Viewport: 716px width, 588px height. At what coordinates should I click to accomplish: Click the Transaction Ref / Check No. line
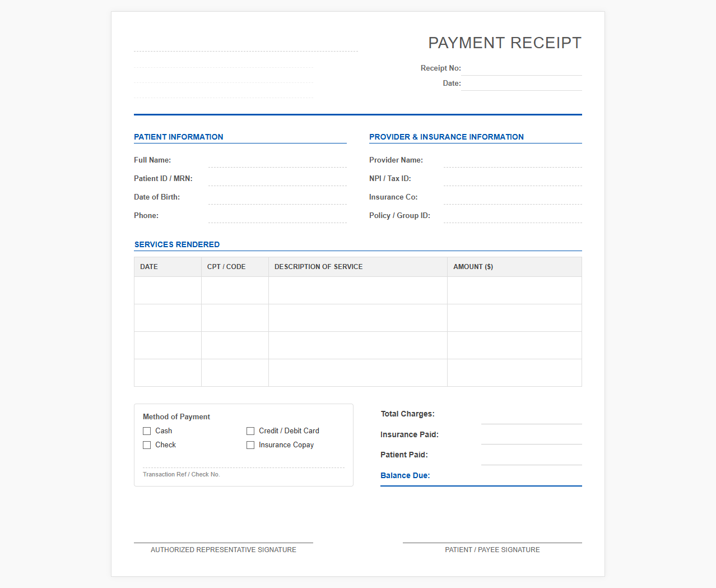244,461
